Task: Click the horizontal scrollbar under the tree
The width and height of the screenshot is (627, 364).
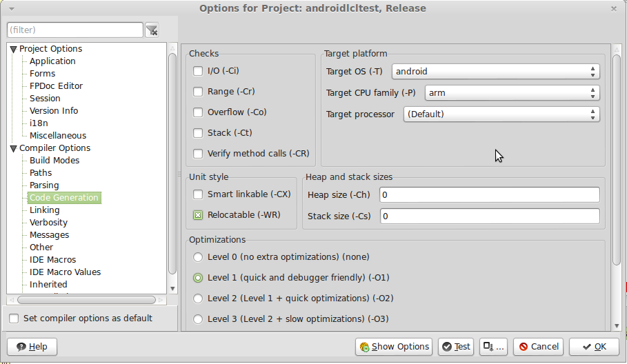Action: [x=86, y=300]
